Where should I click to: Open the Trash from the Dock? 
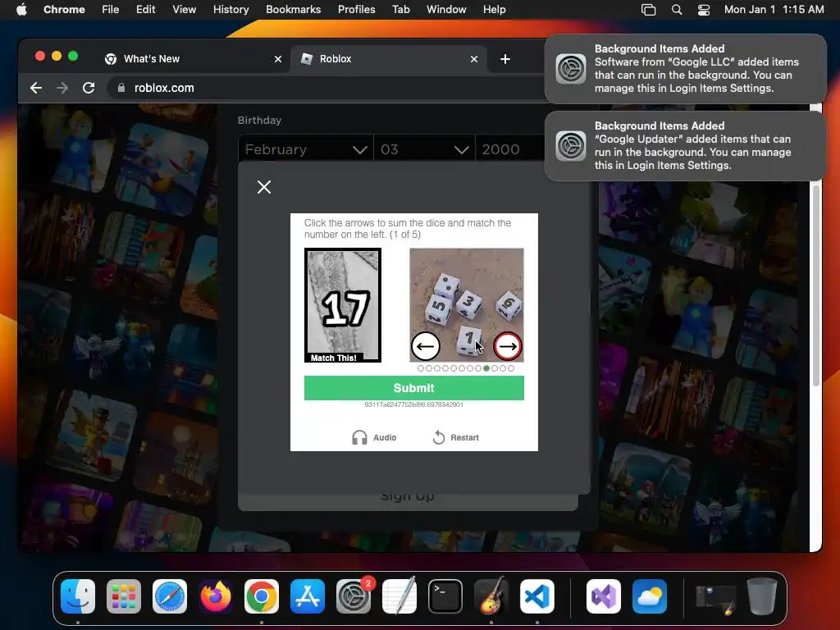click(762, 596)
